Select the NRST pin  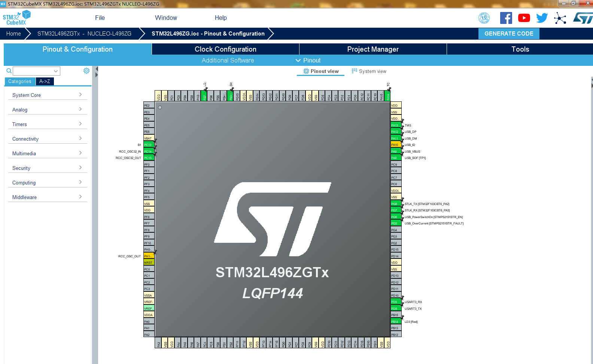[149, 263]
